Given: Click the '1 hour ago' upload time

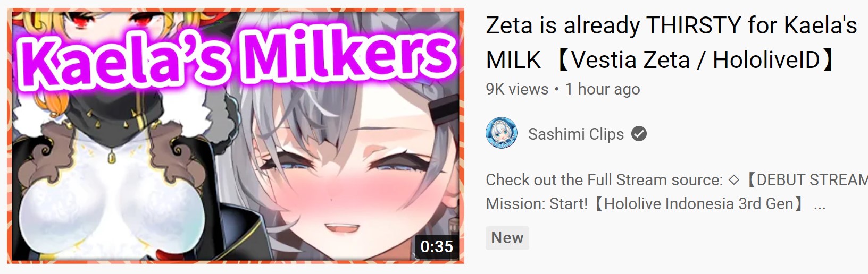Looking at the screenshot, I should pos(603,89).
